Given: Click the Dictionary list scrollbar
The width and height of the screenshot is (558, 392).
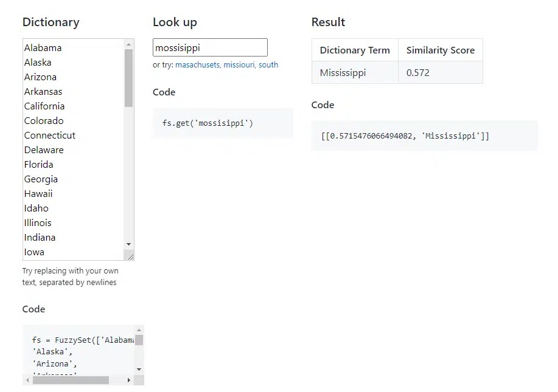Looking at the screenshot, I should pos(129,79).
